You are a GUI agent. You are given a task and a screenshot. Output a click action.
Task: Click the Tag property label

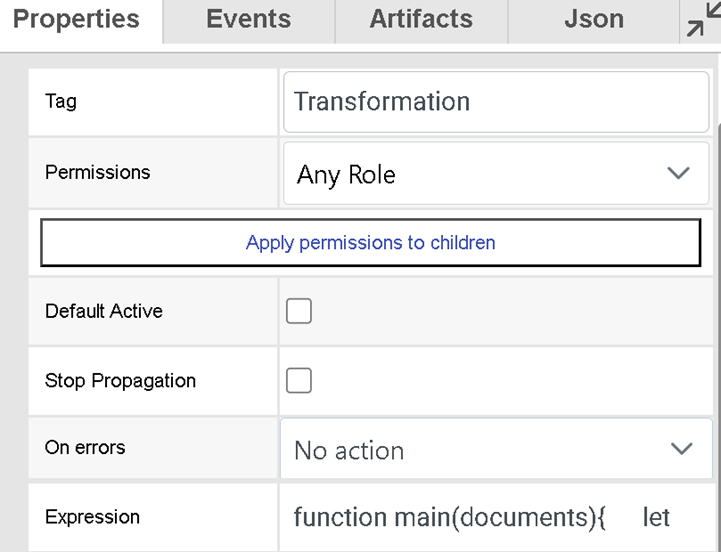(x=61, y=102)
